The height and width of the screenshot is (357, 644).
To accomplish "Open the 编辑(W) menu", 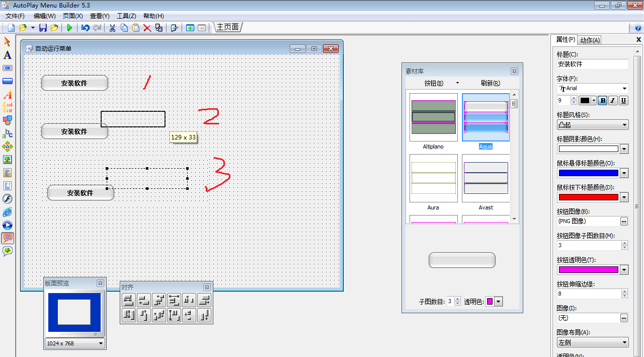I will tap(45, 16).
